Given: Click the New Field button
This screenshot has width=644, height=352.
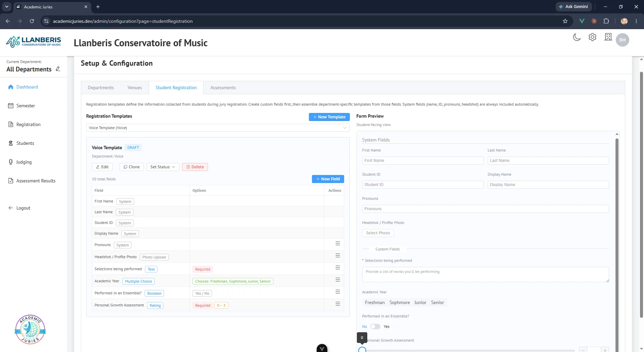Looking at the screenshot, I should coord(328,179).
